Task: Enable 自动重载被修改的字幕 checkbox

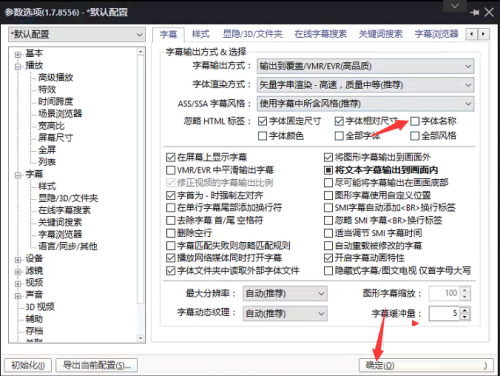Action: click(328, 246)
